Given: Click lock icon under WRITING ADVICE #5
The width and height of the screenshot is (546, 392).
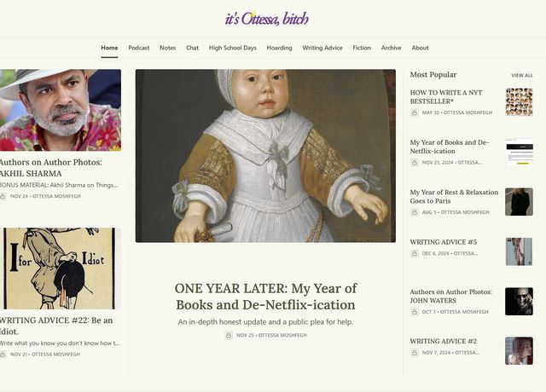Looking at the screenshot, I should 415,254.
